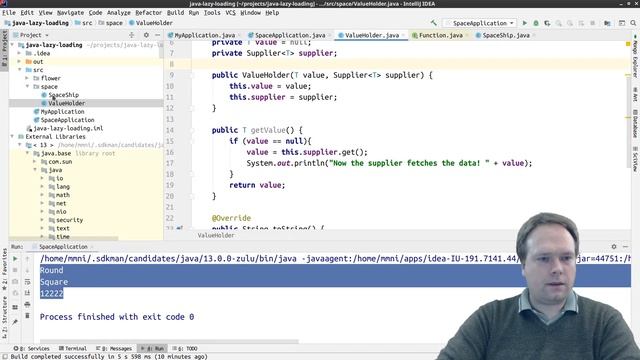Open TODO tool window button

pos(185,349)
